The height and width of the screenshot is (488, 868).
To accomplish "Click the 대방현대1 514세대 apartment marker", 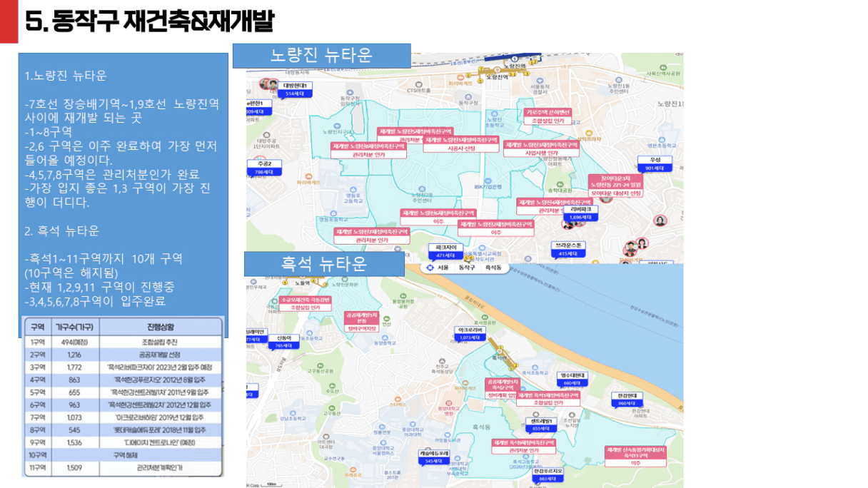I will tap(295, 89).
